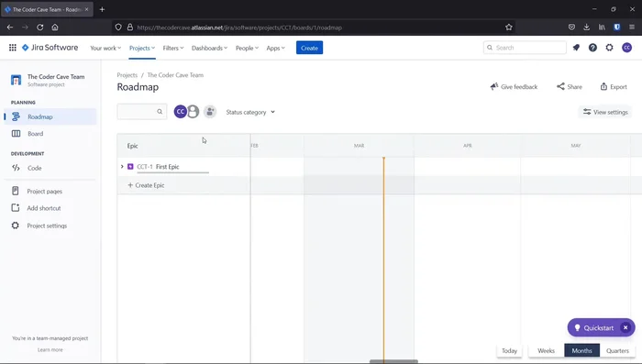642x364 pixels.
Task: Open the Quickstart button
Action: pos(593,327)
